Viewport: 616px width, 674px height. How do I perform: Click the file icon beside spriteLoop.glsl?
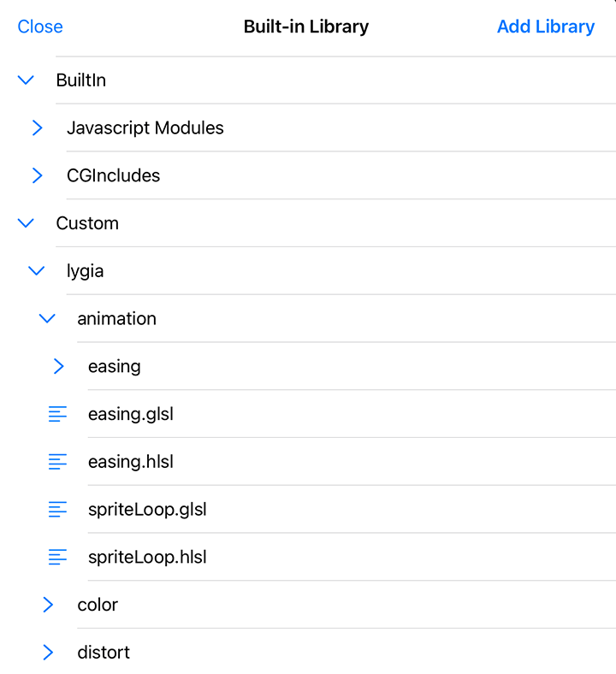pyautogui.click(x=57, y=510)
